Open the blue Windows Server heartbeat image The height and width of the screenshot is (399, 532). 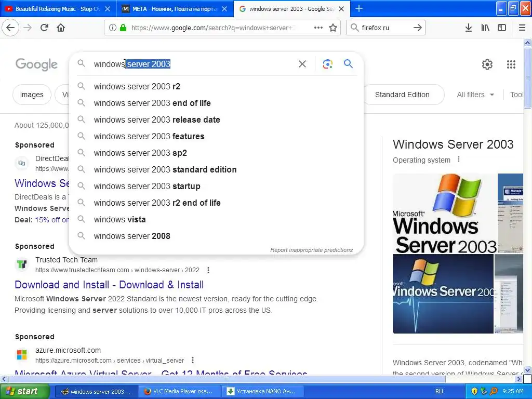pos(443,294)
